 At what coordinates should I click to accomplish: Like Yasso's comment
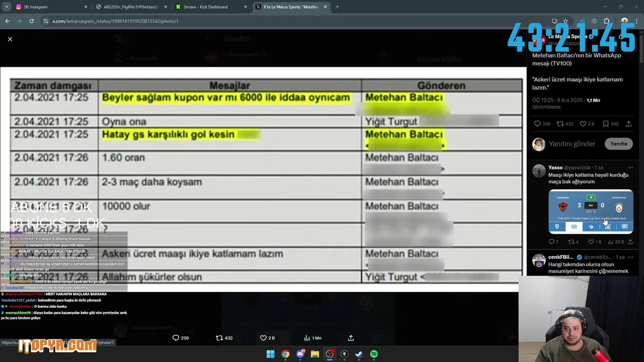tap(594, 242)
